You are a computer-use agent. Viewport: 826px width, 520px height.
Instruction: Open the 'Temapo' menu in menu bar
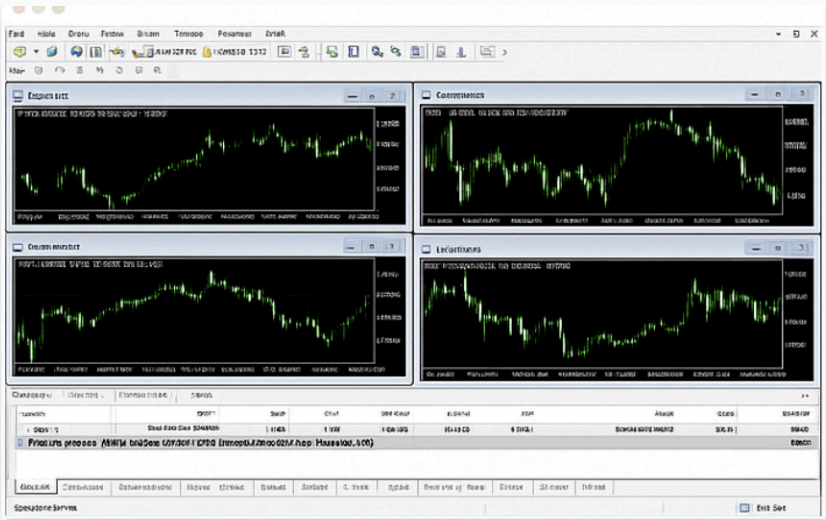pos(187,33)
